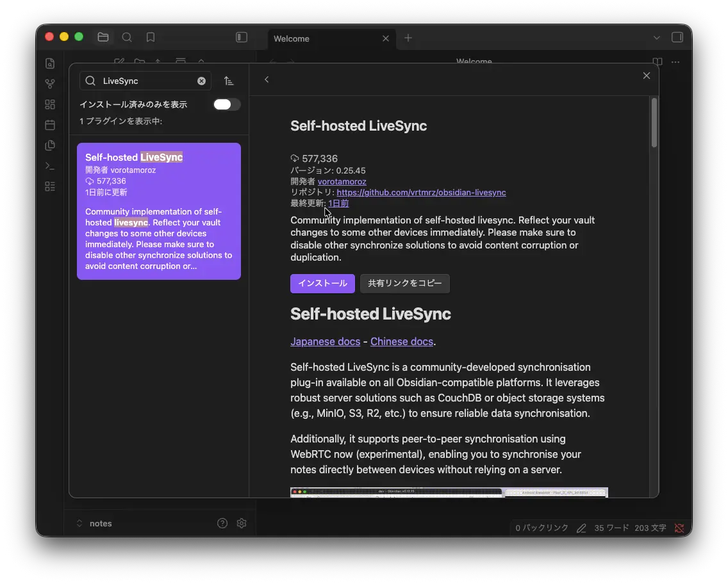Open daily note calendar ribbon icon

[x=50, y=125]
